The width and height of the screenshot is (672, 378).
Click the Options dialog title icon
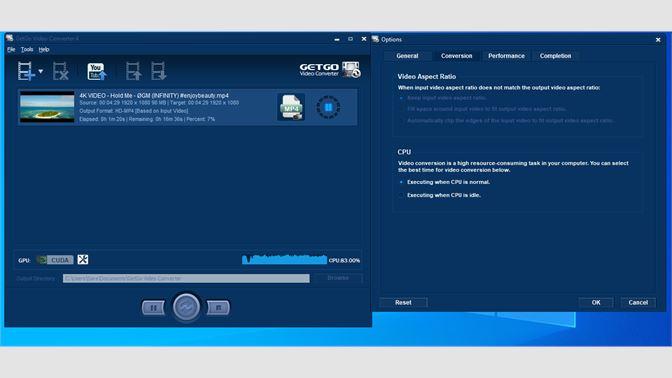[x=376, y=39]
